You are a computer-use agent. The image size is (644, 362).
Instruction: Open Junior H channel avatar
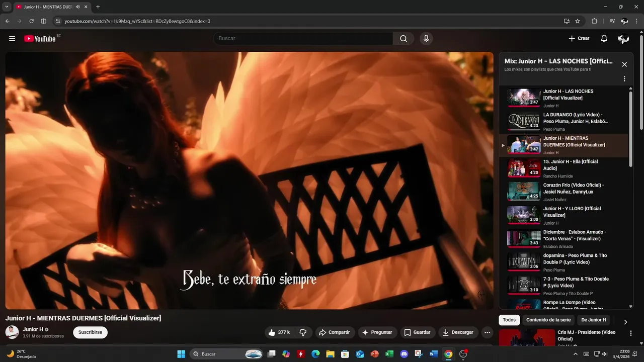tap(12, 332)
